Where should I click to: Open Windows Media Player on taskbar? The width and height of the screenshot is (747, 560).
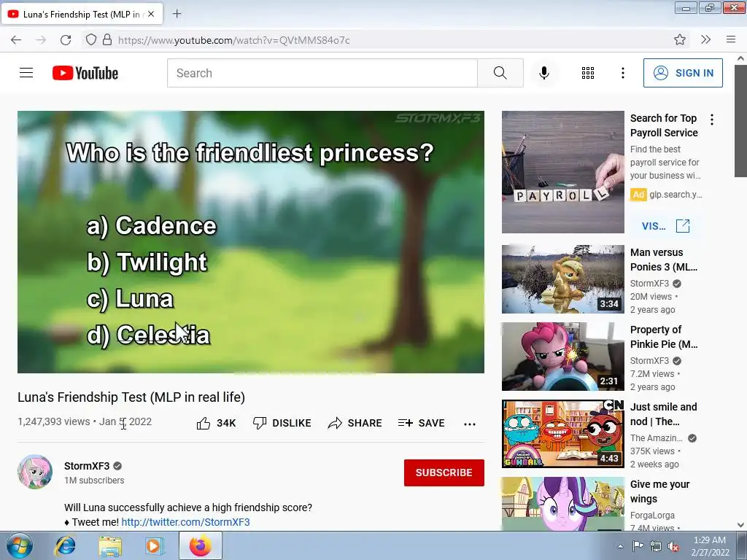(x=155, y=545)
